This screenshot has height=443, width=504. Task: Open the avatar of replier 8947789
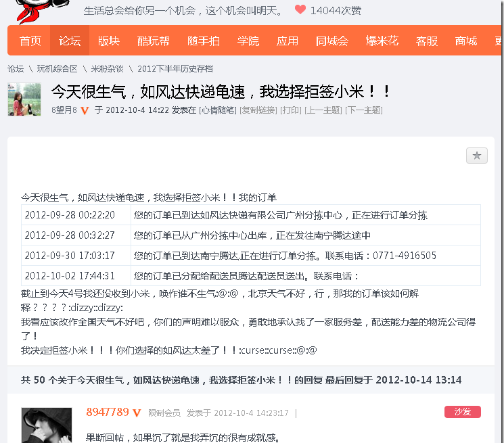tap(47, 425)
